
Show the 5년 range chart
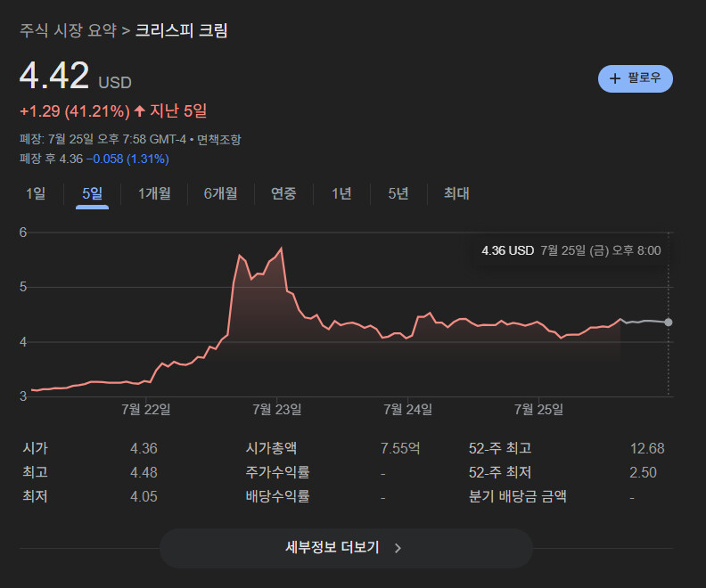tap(398, 193)
